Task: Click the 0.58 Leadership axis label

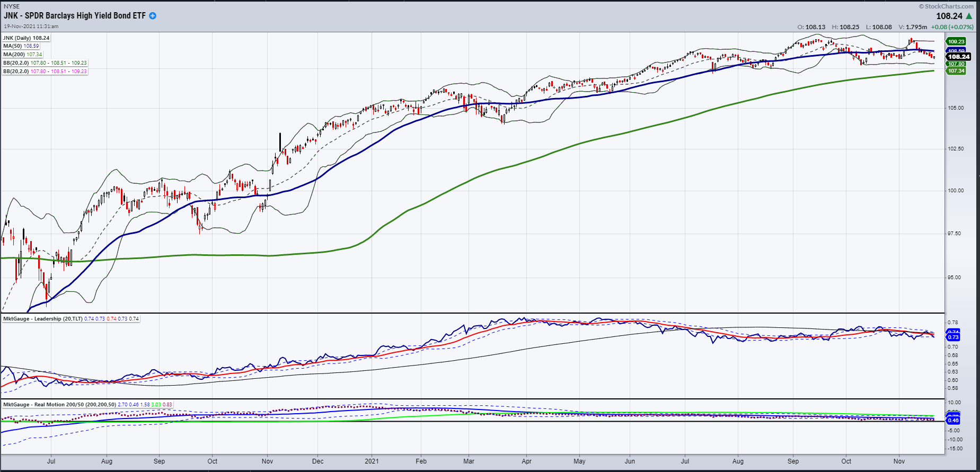Action: click(953, 388)
